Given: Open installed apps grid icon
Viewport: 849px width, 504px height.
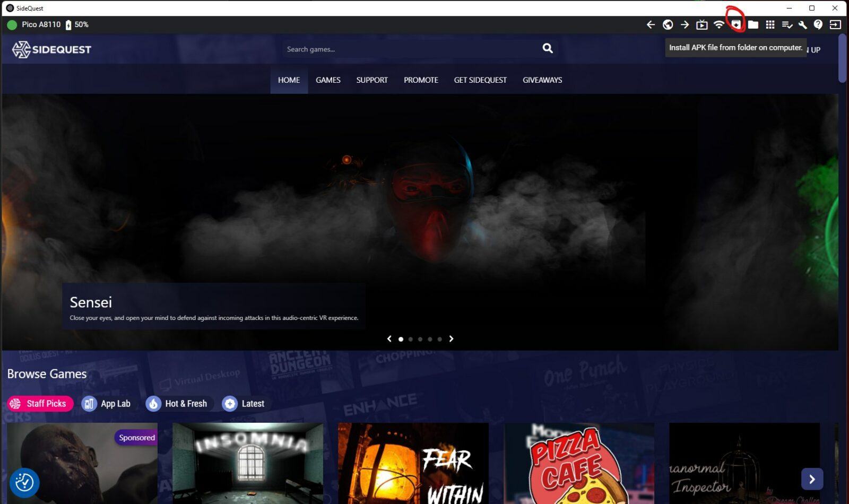Looking at the screenshot, I should pos(770,24).
